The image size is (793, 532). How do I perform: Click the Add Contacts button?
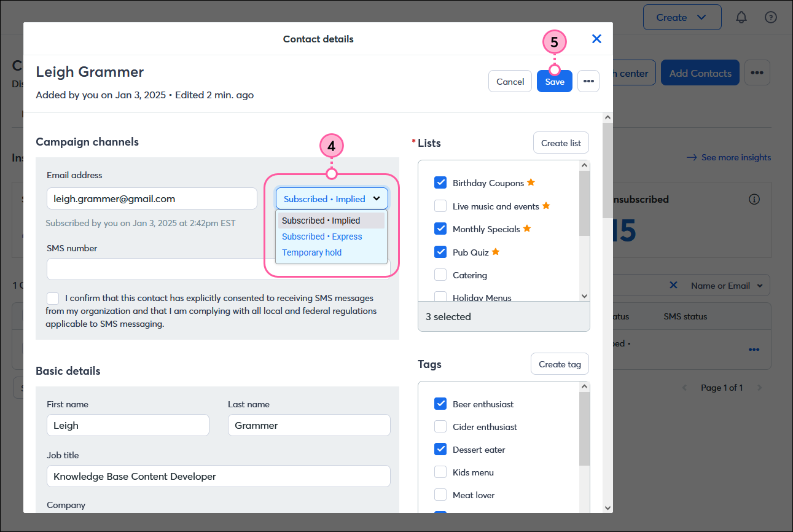tap(700, 72)
